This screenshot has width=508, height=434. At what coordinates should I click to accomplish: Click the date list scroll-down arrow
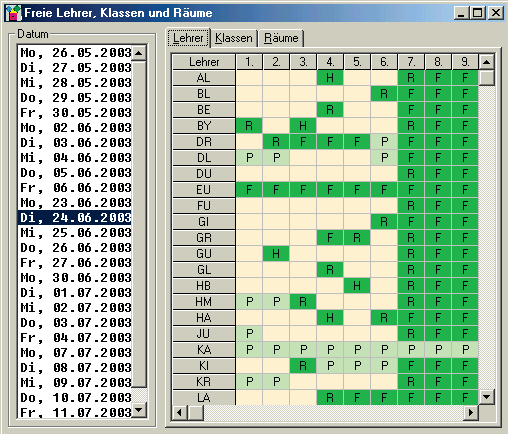point(139,410)
